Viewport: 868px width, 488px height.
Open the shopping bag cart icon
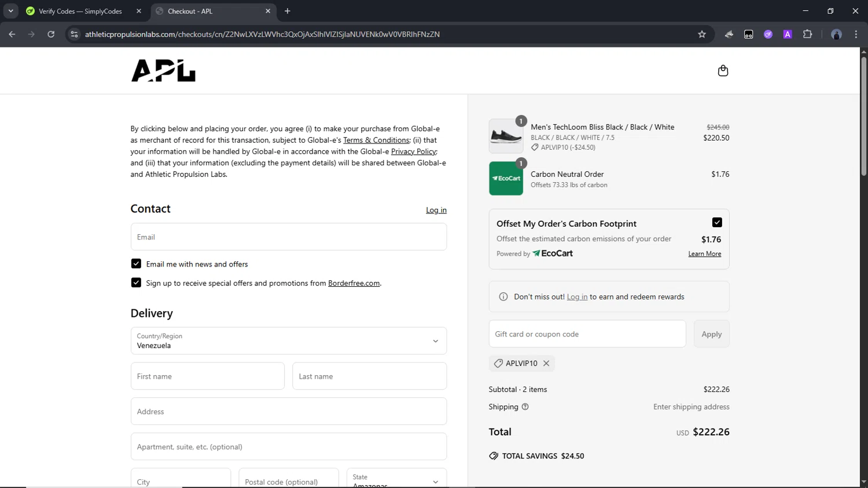[x=723, y=71]
